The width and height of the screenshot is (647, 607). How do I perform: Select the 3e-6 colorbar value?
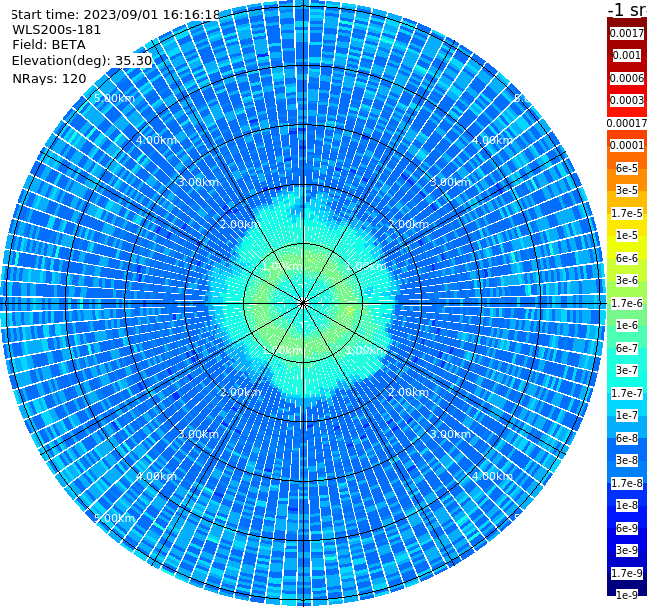(627, 281)
